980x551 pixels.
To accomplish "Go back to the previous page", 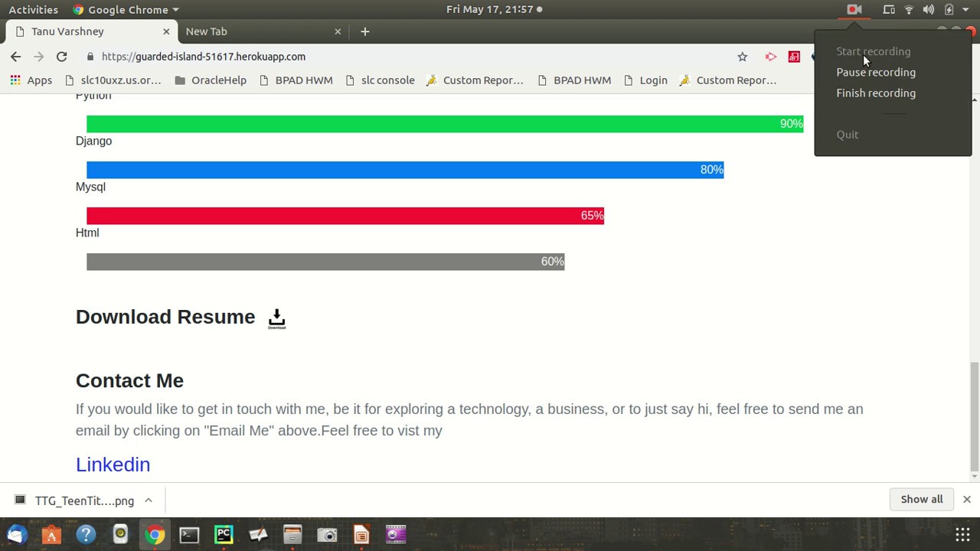I will [x=15, y=57].
